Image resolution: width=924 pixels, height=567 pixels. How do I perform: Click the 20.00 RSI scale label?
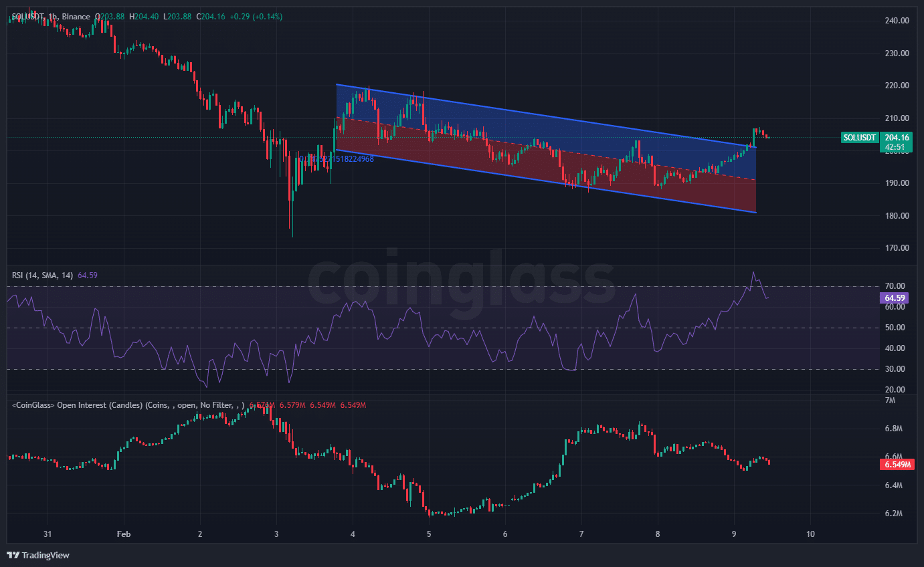pos(895,390)
